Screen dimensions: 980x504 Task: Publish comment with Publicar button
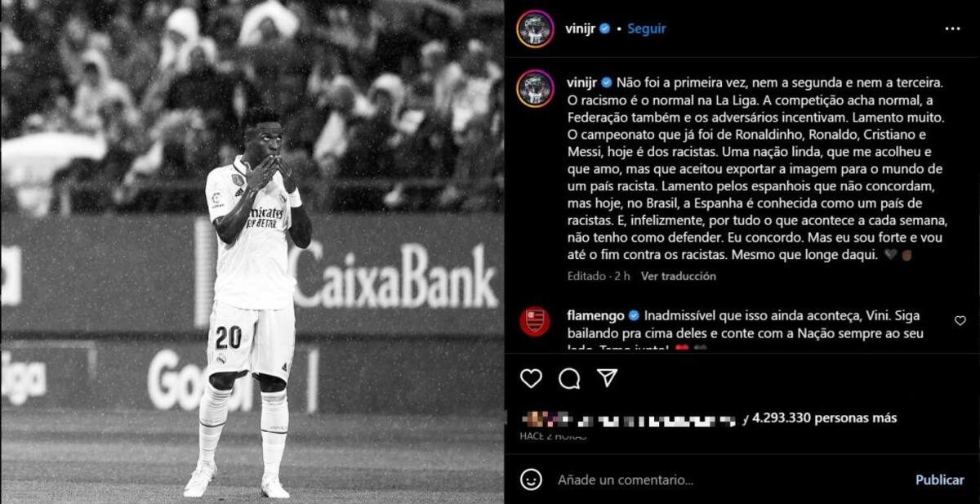point(939,479)
